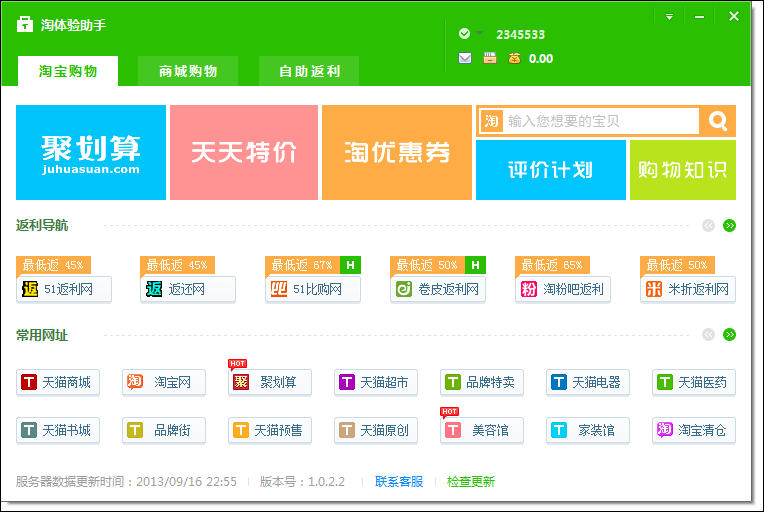Select the 自助返利 tab
The width and height of the screenshot is (764, 512).
point(309,71)
